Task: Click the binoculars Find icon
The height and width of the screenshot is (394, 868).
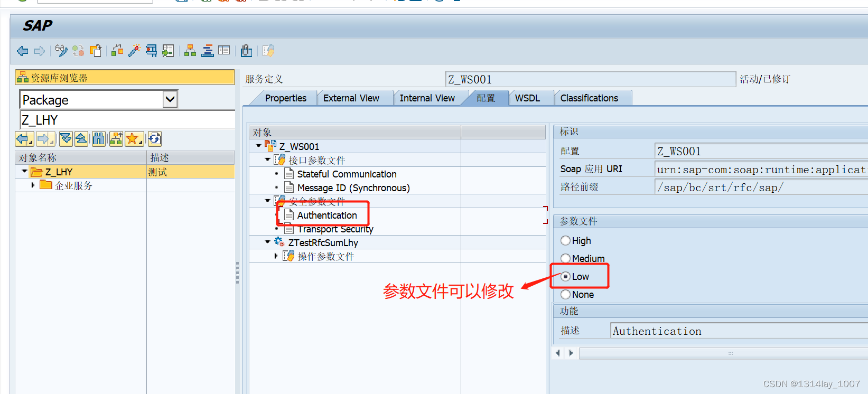Action: pos(99,139)
